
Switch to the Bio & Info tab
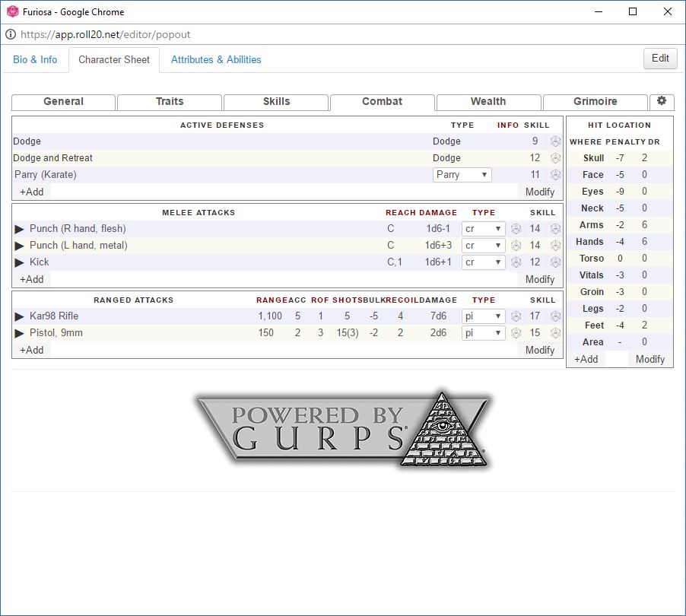tap(35, 59)
